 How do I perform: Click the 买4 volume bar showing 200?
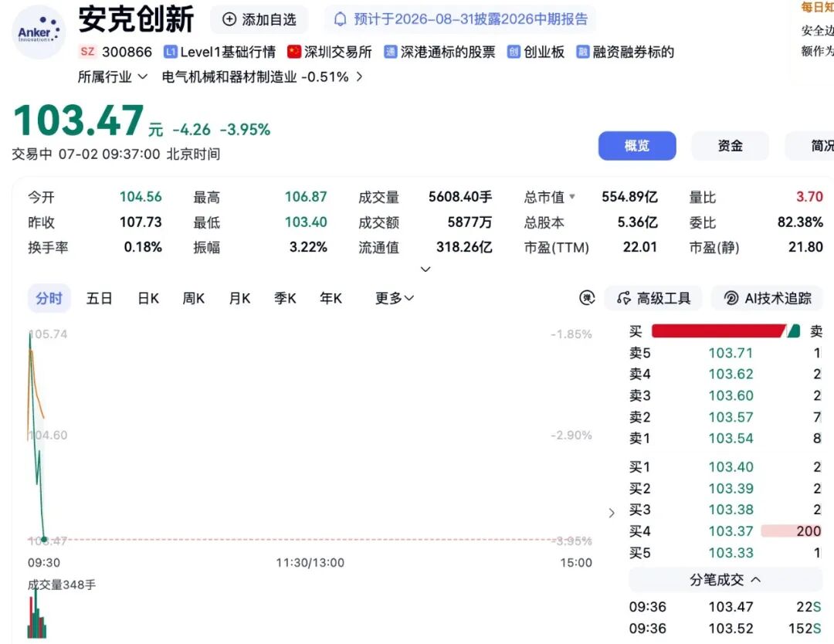[792, 530]
